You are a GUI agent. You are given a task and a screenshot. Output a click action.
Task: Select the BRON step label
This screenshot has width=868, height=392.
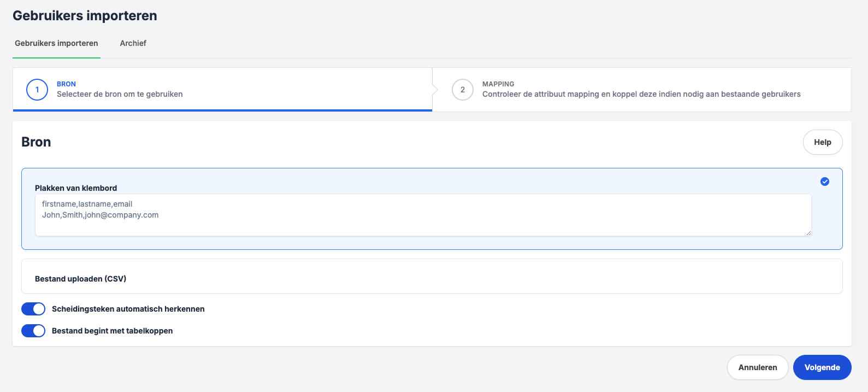(x=66, y=84)
